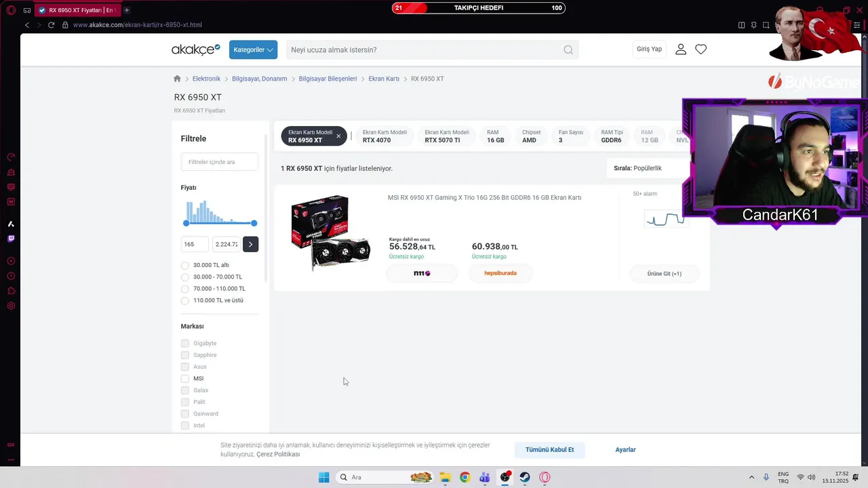Show hidden system tray icons chevron
Viewport: 868px width, 488px height.
click(751, 477)
